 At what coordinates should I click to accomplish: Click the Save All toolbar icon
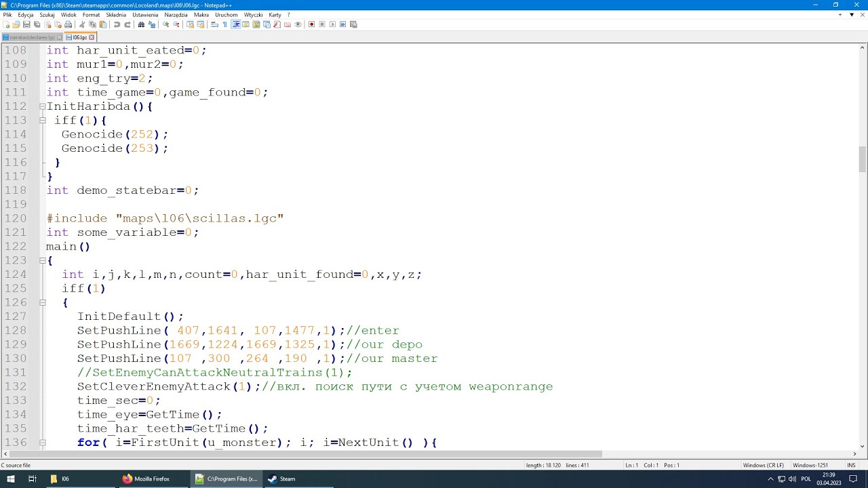[37, 24]
